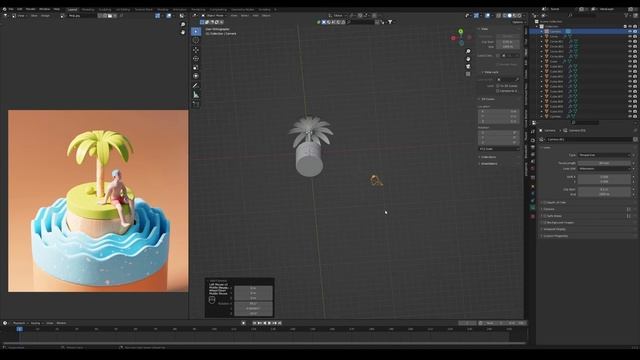Click the viewport zoom magnifier icon
Viewport: 640px width, 360px height.
coord(468,51)
